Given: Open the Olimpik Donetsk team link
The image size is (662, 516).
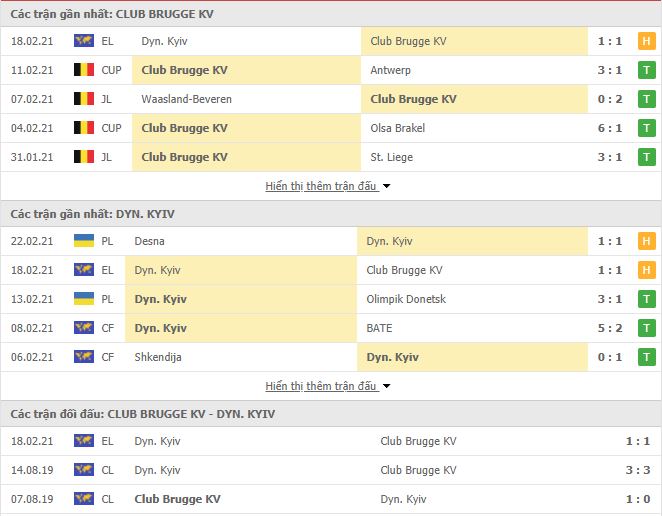Looking at the screenshot, I should coord(406,299).
